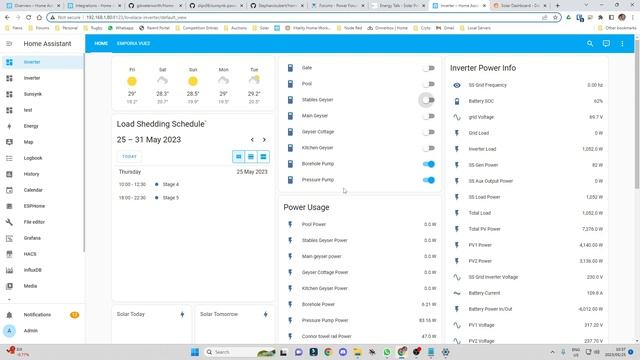640x360 pixels.
Task: Open WhatsApp from the taskbar
Action: point(387,352)
